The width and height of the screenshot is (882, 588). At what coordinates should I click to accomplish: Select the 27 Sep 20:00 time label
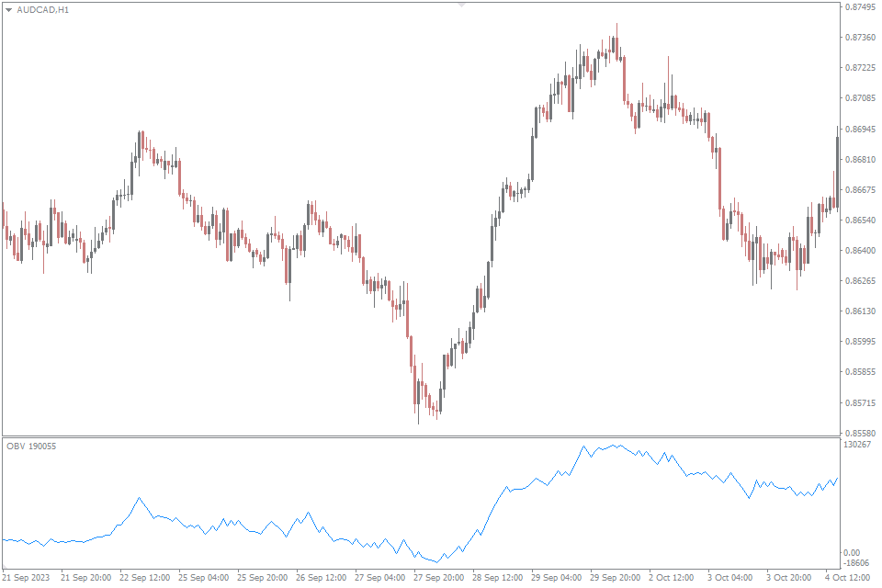[x=439, y=578]
